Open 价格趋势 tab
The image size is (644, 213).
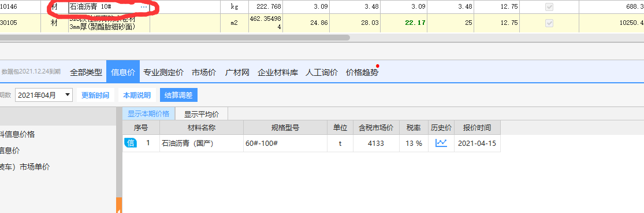click(362, 72)
